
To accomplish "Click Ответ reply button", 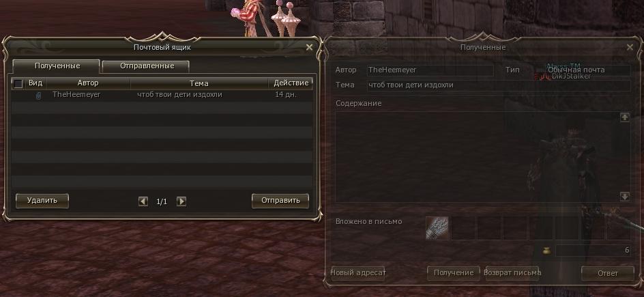I will [607, 273].
